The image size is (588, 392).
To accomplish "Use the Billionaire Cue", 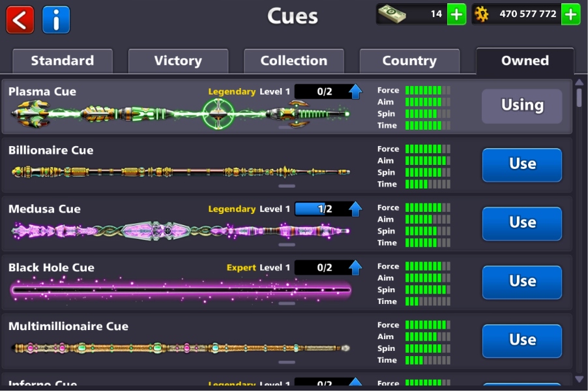I will (x=522, y=165).
